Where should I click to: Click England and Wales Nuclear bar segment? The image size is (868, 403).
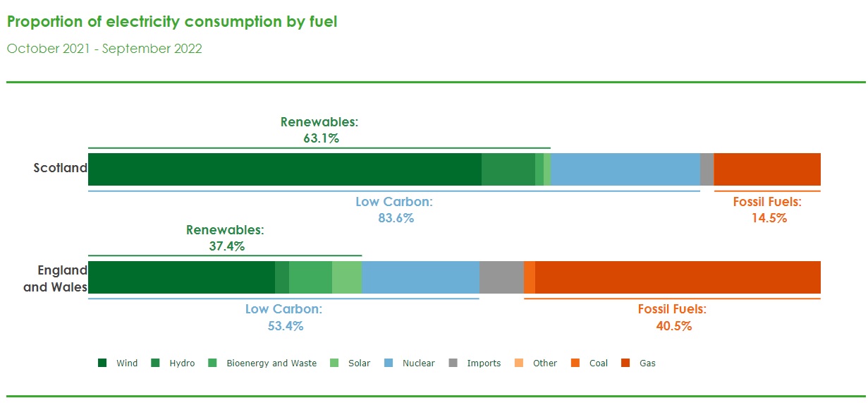[420, 277]
